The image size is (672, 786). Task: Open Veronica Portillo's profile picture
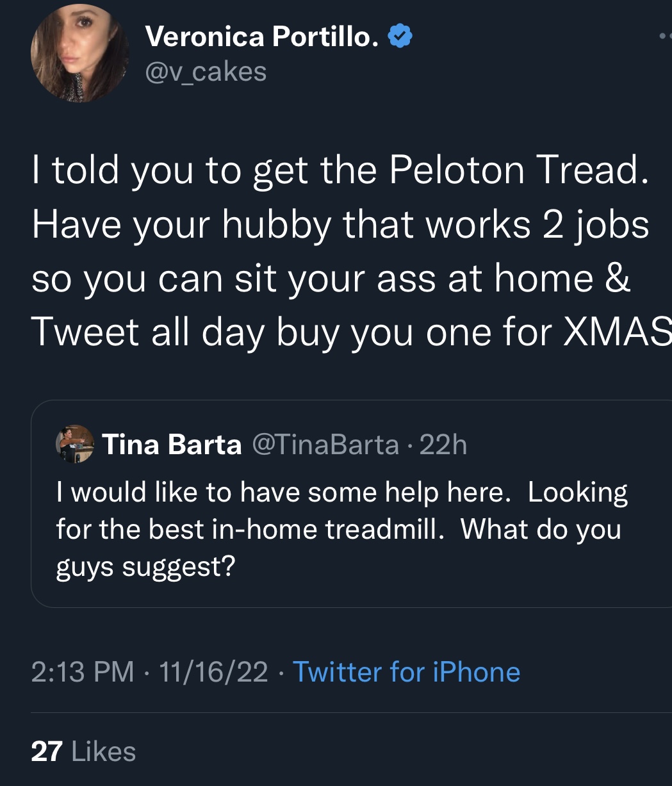click(x=80, y=54)
